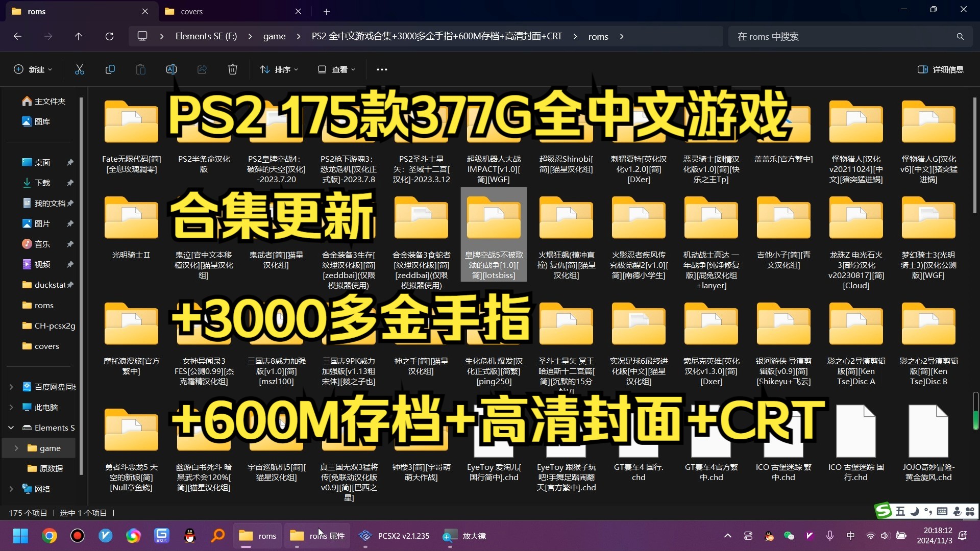Click the Cut scissors icon

80,69
